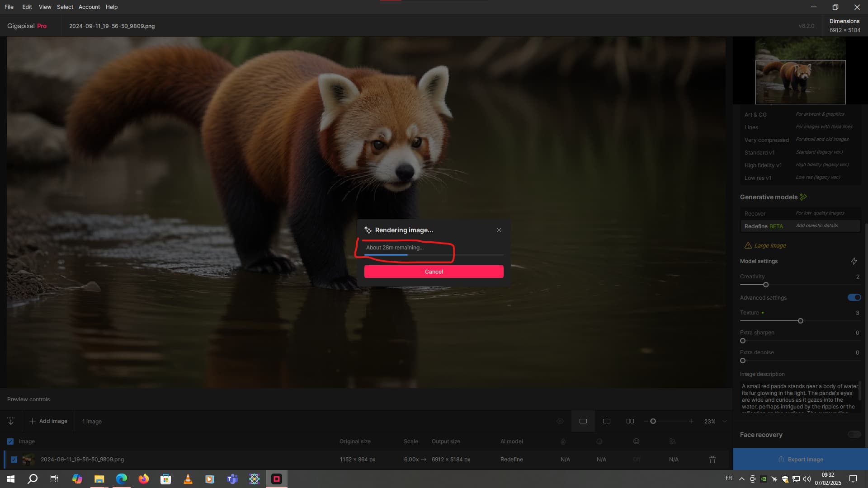Click the single view layout icon
868x488 pixels.
[x=583, y=421]
